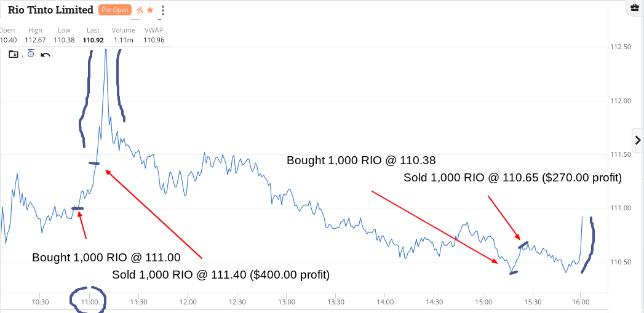Screen dimensions: 644x313
Task: Click the undo arrow icon
Action: pos(45,54)
